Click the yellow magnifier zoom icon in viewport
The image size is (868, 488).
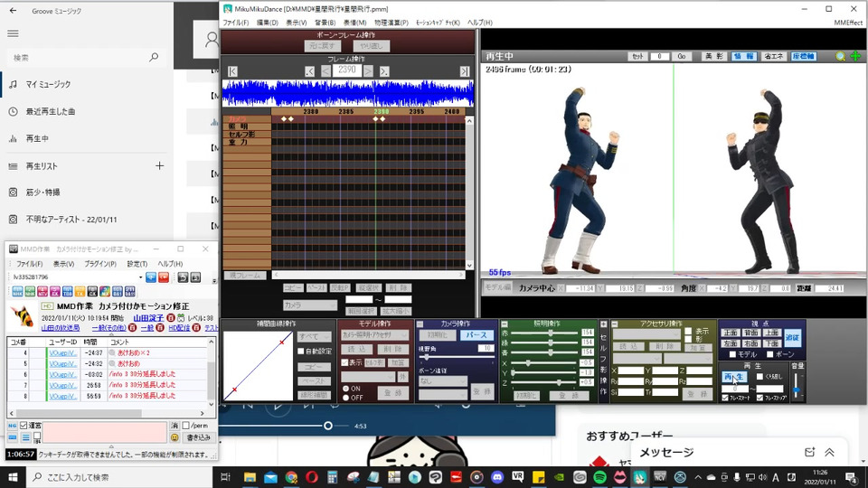(x=840, y=56)
